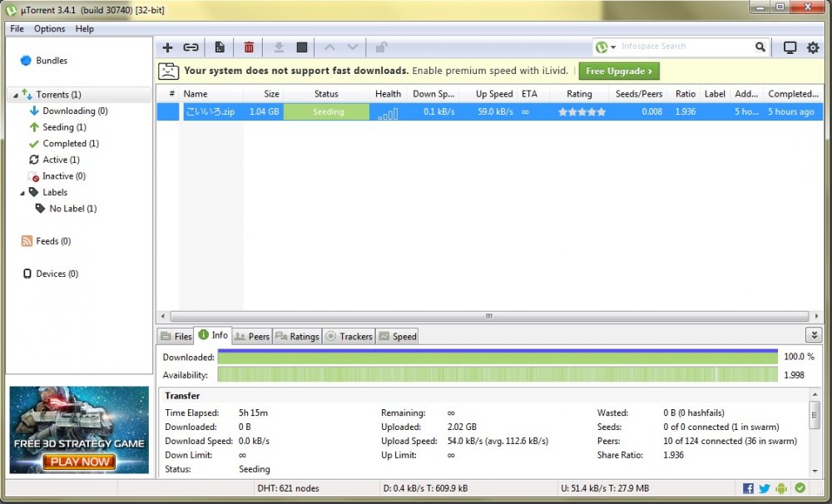Click the Free Upgrade button
The width and height of the screenshot is (832, 504).
[x=620, y=71]
